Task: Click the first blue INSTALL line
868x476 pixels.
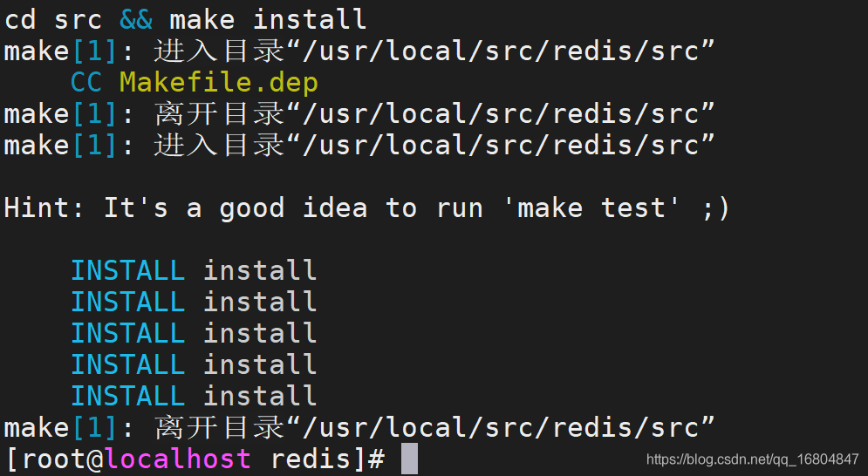Action: click(193, 270)
